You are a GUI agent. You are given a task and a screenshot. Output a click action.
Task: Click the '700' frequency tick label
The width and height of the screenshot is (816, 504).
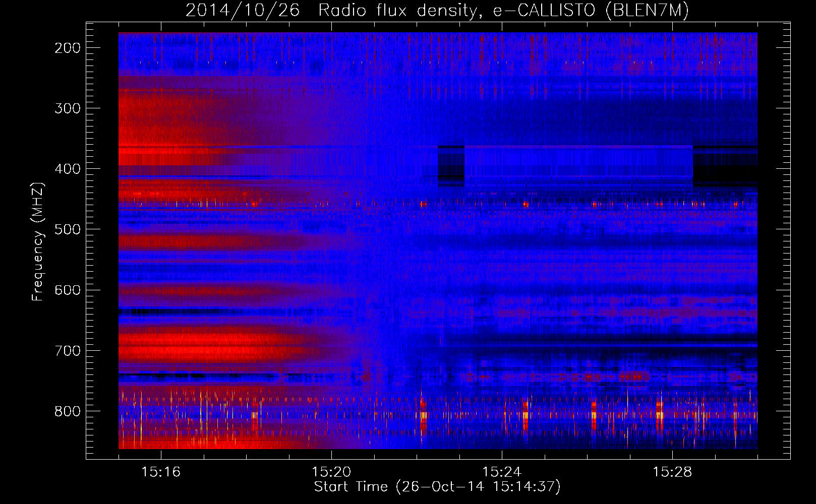[68, 350]
